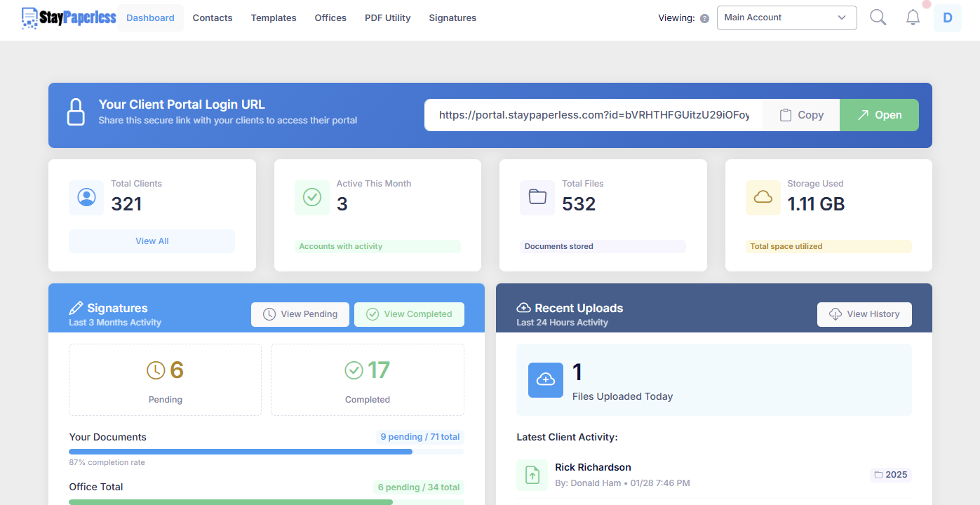Open the search magnifier icon
Screen dimensions: 980x505
click(x=878, y=17)
